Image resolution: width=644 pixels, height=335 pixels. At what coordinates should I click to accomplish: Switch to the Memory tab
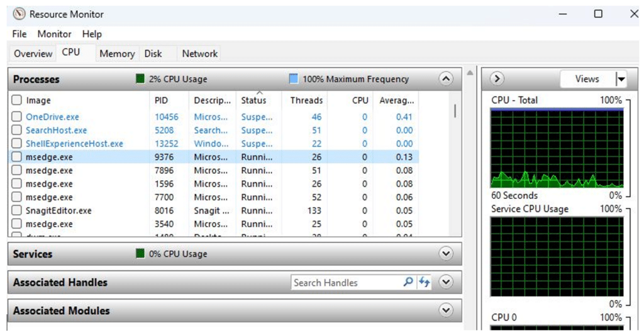pos(117,54)
